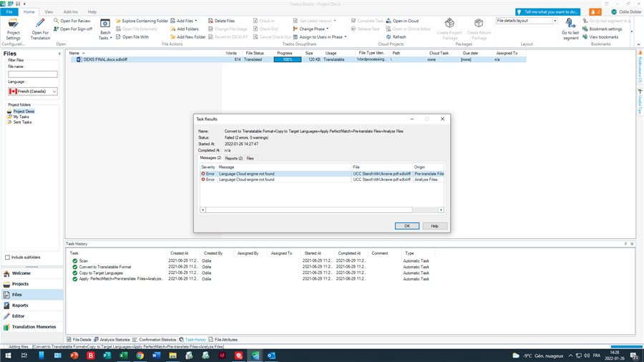Click Delete Files
Viewport: 644px width, 362px height.
(221, 21)
